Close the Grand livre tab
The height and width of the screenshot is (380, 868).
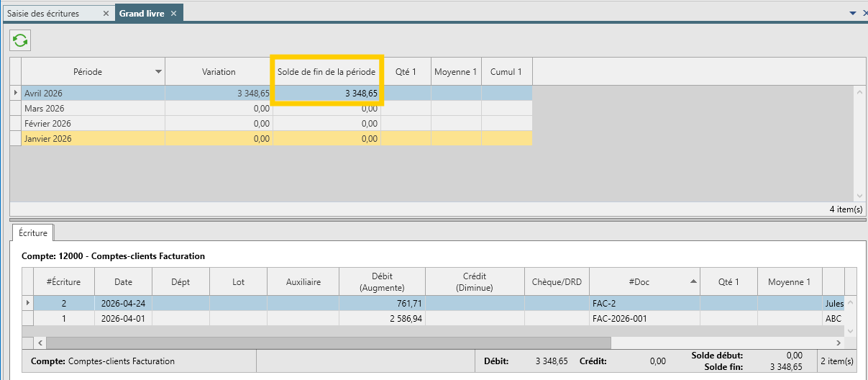[x=173, y=14]
